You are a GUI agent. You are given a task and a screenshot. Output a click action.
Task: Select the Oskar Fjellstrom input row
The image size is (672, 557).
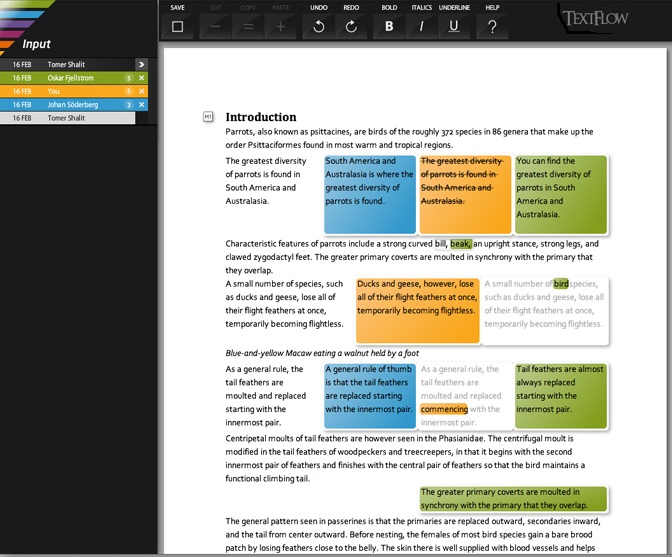tap(74, 78)
